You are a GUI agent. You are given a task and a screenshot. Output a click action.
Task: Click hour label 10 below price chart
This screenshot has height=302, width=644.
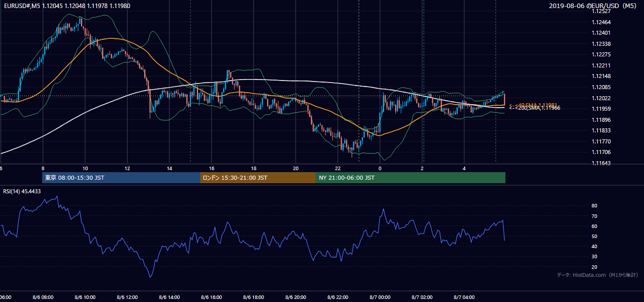(x=85, y=169)
